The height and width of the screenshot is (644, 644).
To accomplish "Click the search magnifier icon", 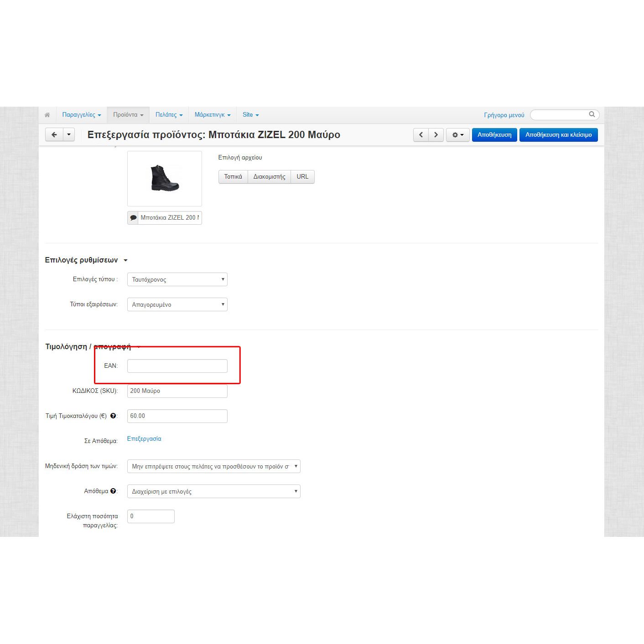I will [592, 114].
